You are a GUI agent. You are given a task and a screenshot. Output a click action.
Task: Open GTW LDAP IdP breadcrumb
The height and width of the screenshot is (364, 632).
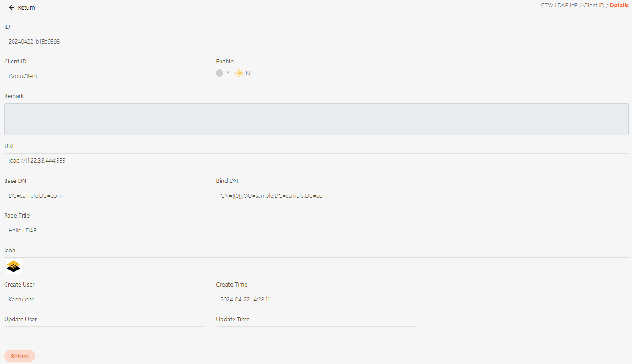click(559, 6)
